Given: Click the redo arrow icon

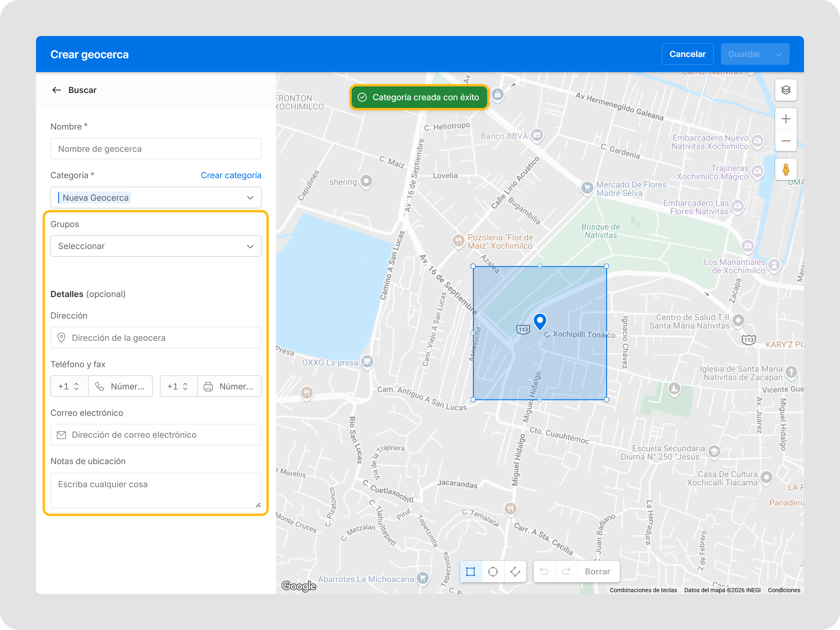Looking at the screenshot, I should pyautogui.click(x=566, y=571).
